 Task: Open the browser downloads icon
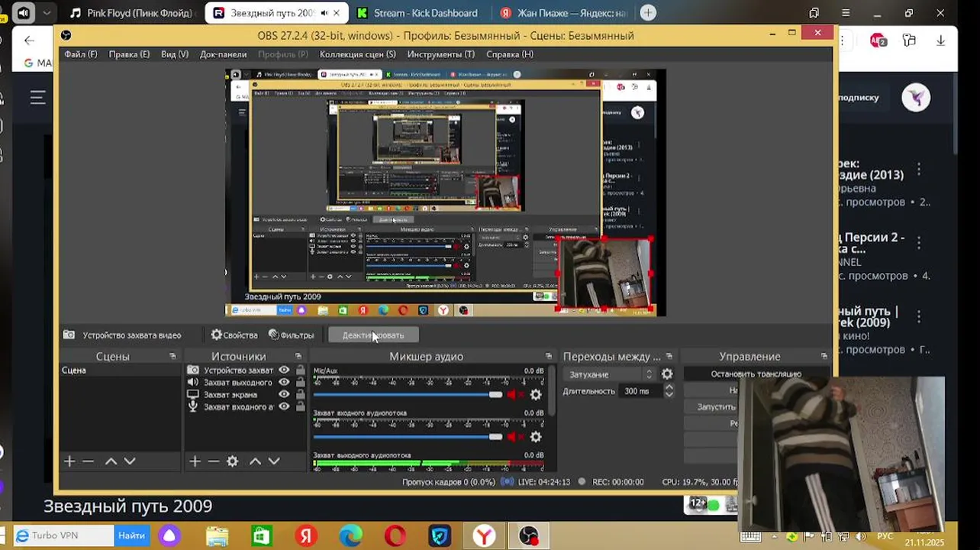coord(940,40)
